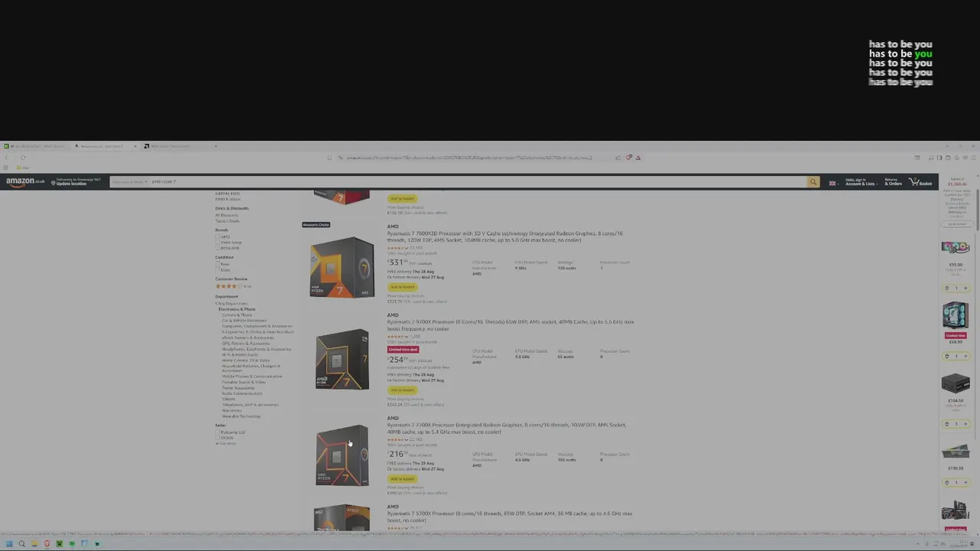
Task: Open the Ryzen 7 5700X Processor title link
Action: [509, 517]
